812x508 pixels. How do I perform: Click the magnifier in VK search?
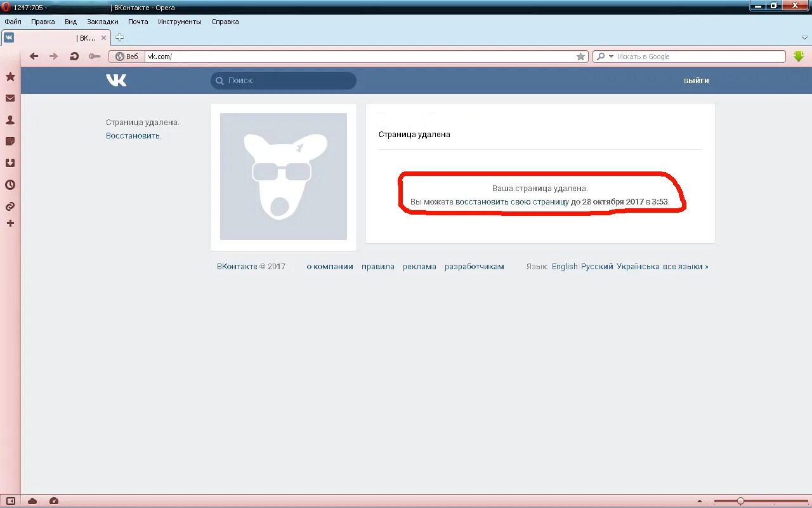click(x=220, y=81)
